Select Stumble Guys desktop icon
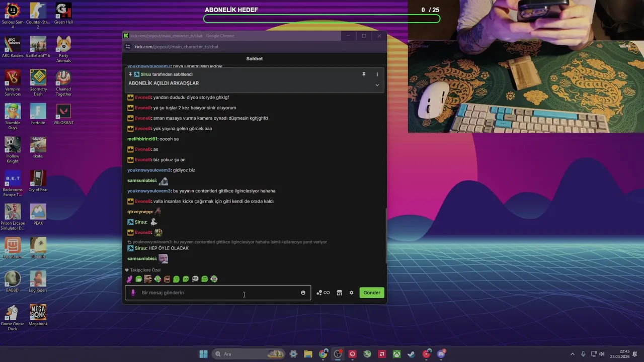The width and height of the screenshot is (644, 362). [13, 116]
